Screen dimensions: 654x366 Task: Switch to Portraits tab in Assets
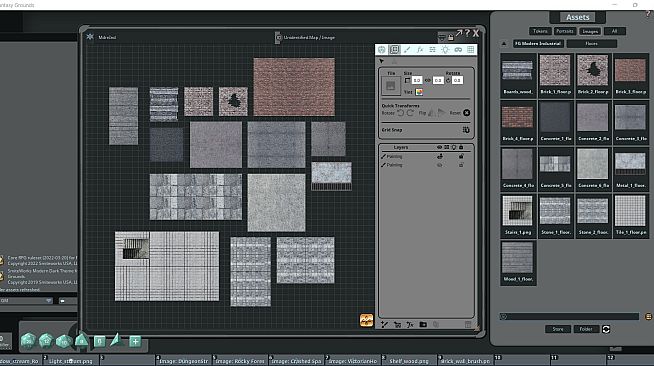565,31
